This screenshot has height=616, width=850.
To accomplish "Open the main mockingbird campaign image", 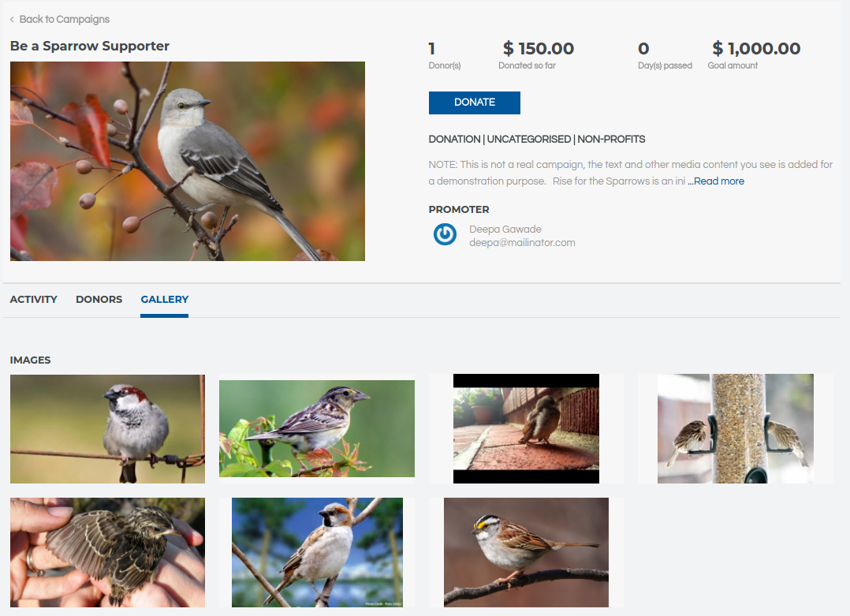I will (x=188, y=161).
